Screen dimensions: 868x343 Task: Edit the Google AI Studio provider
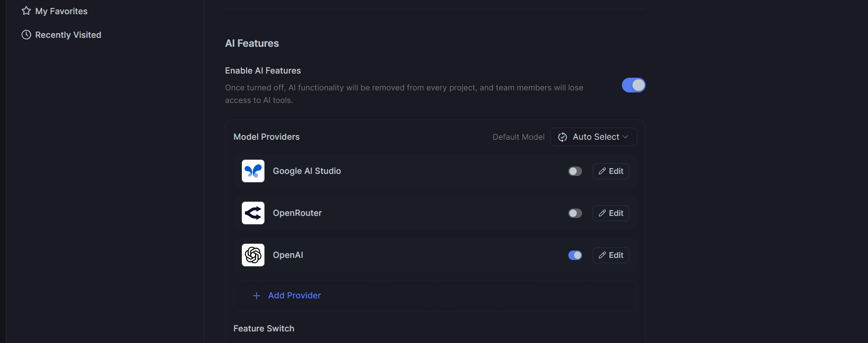click(611, 171)
